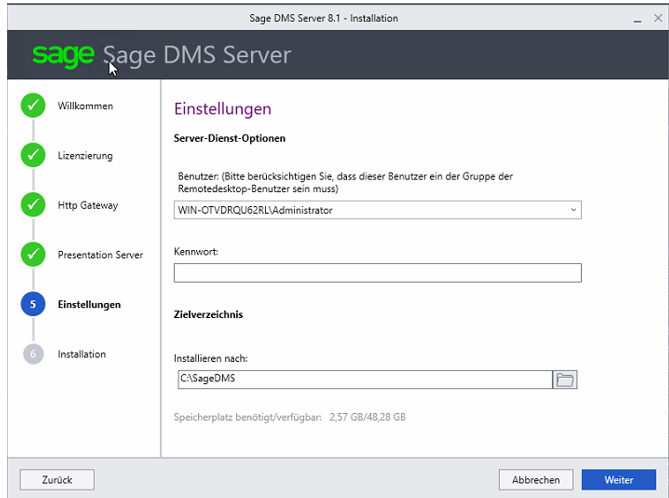Close the Sage DMS installer window

pos(654,19)
